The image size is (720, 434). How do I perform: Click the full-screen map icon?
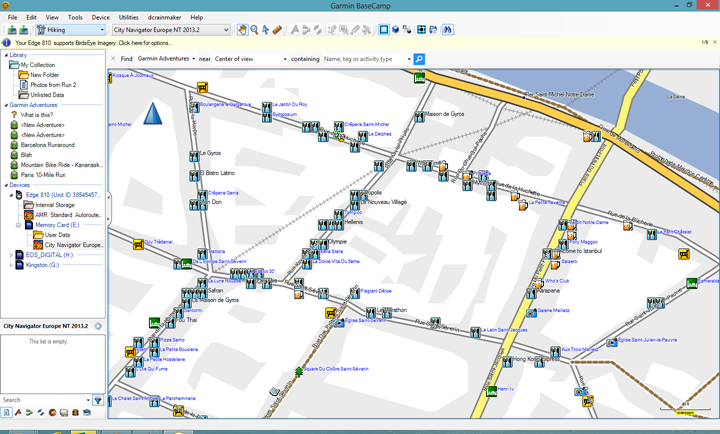coord(421,30)
